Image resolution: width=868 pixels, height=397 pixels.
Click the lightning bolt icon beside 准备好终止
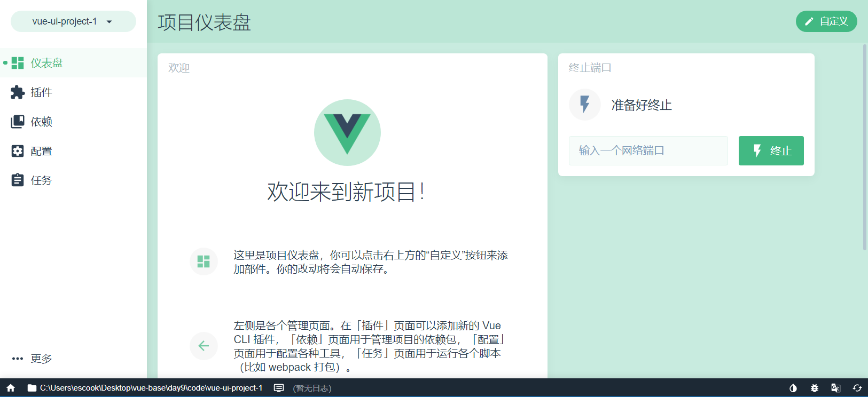[x=585, y=105]
